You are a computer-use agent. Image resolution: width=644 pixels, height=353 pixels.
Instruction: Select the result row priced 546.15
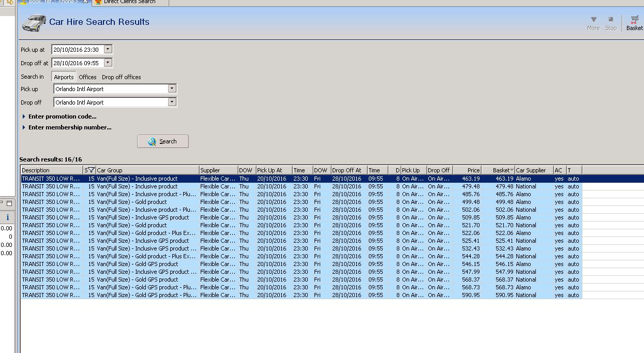[x=301, y=264]
